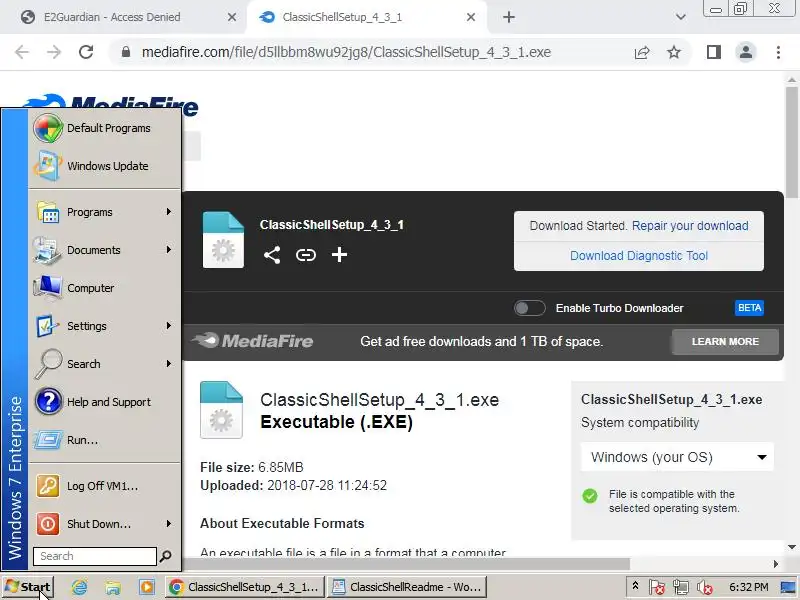Click the Chrome forward arrow

point(54,52)
